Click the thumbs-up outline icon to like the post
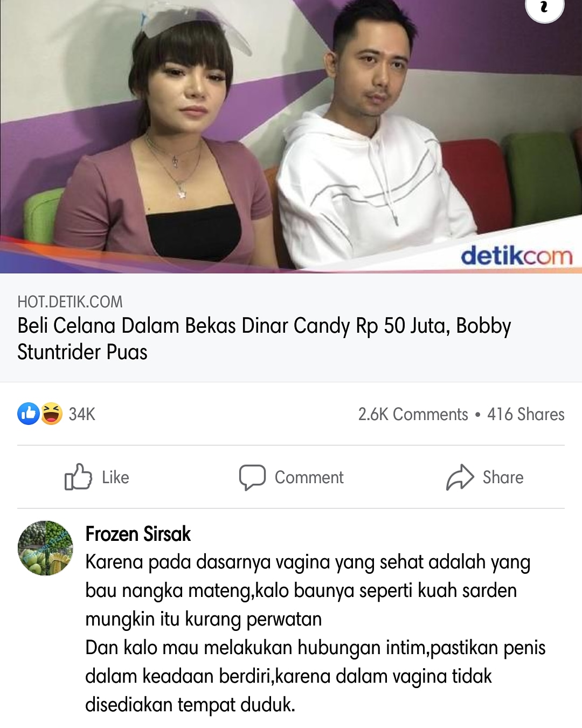Screen dimensions: 582x728 (78, 477)
